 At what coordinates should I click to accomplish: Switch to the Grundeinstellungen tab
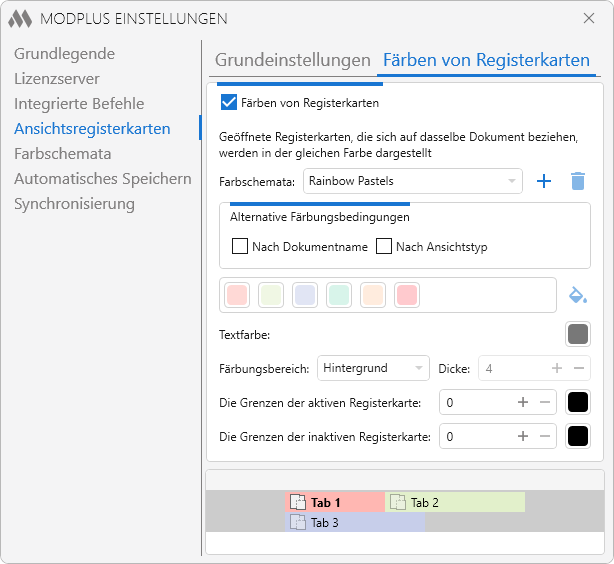click(x=293, y=60)
